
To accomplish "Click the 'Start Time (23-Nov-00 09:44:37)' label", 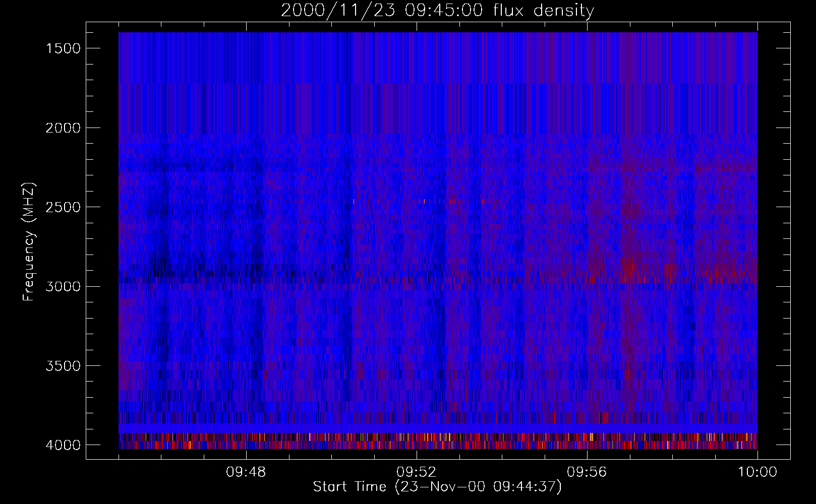I will click(437, 487).
